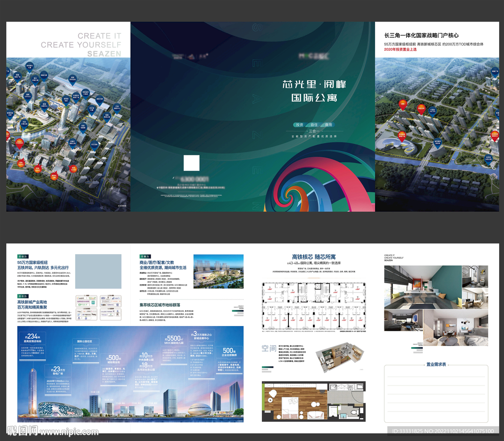504x441 pixels.
Task: Select the dining and living room photo
Action: (456, 328)
